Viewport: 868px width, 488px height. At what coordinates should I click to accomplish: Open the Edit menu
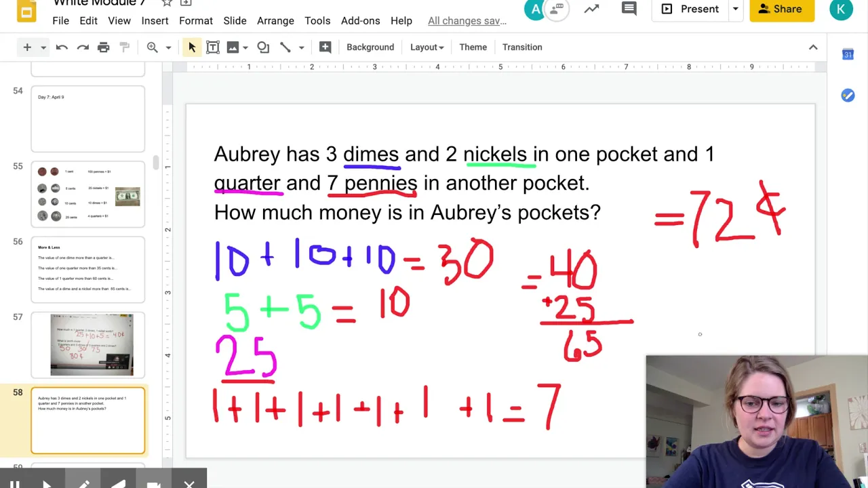coord(88,21)
